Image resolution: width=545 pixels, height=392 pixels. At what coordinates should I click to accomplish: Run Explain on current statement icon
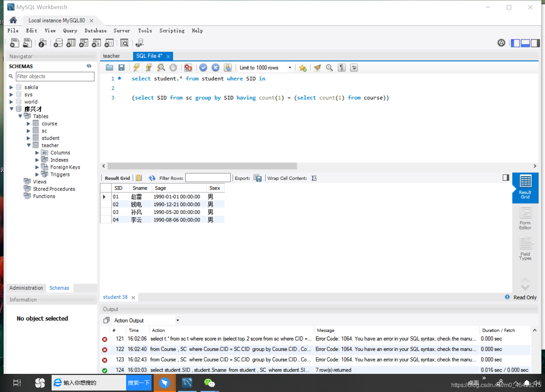(x=161, y=68)
